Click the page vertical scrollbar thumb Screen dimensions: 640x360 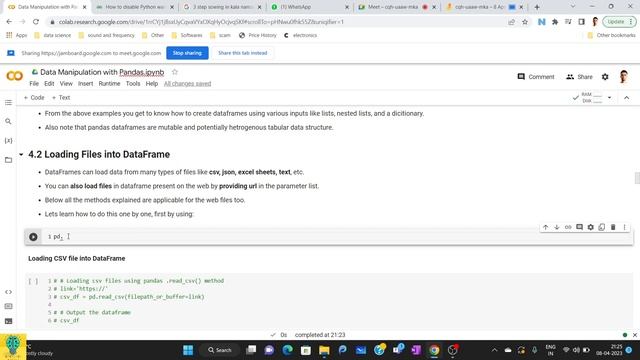coord(637,178)
